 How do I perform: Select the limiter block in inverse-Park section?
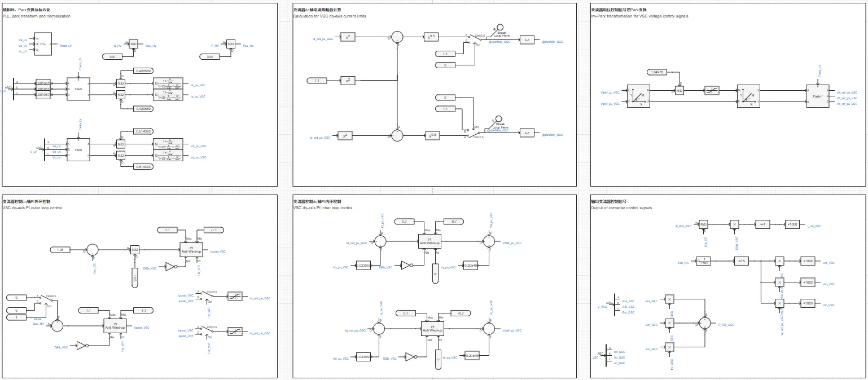711,91
